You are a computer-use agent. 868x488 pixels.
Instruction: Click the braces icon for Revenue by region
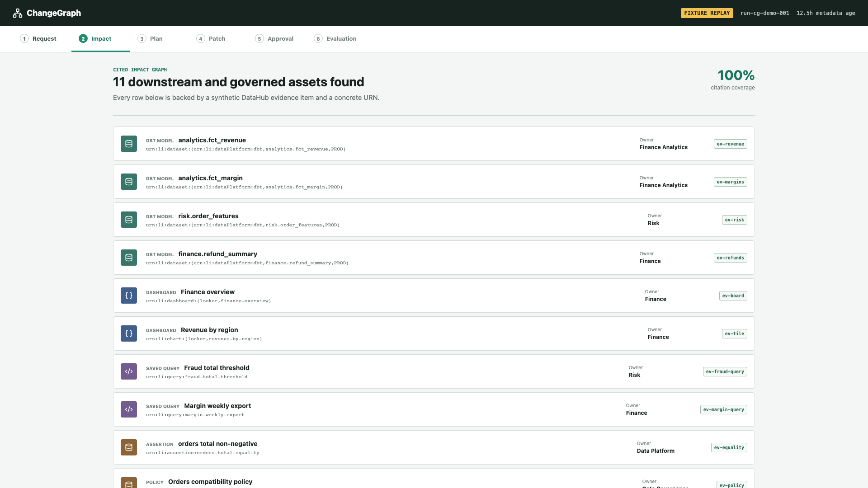[x=129, y=333]
